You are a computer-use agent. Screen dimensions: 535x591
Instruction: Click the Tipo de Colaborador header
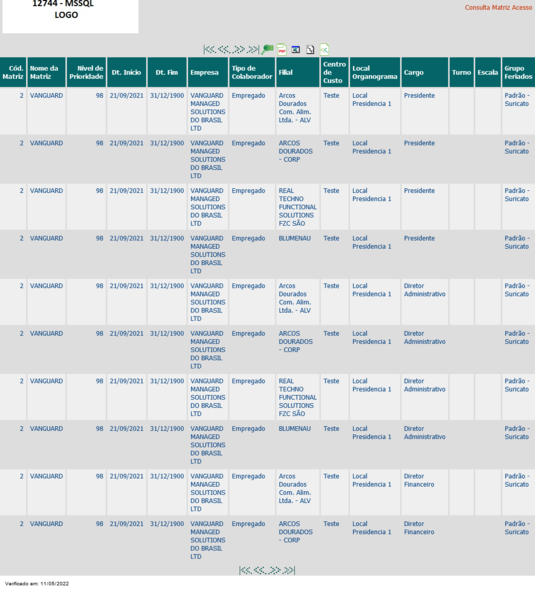[252, 72]
